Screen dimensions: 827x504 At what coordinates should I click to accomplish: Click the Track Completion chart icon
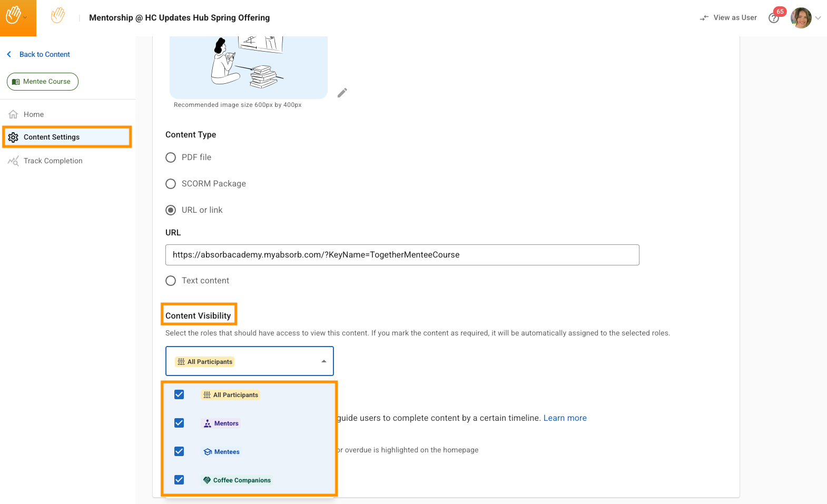pos(13,161)
